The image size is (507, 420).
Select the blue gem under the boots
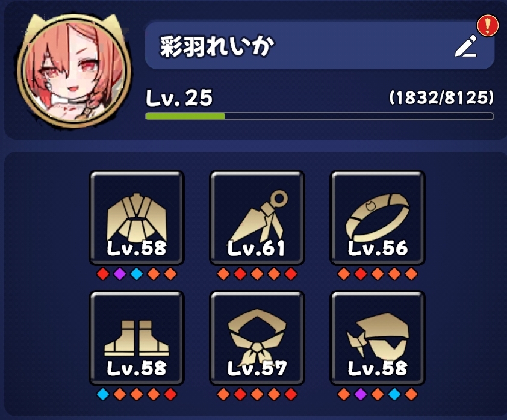[103, 394]
